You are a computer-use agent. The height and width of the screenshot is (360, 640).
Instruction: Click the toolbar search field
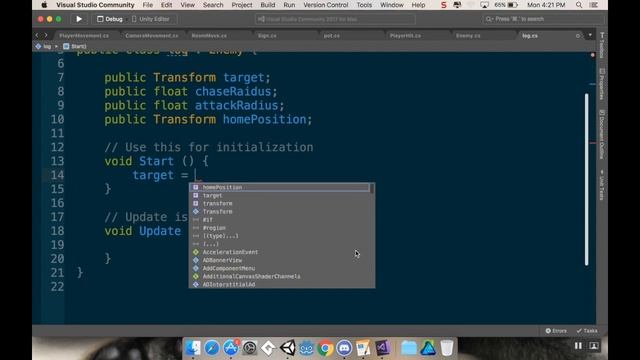click(x=543, y=19)
